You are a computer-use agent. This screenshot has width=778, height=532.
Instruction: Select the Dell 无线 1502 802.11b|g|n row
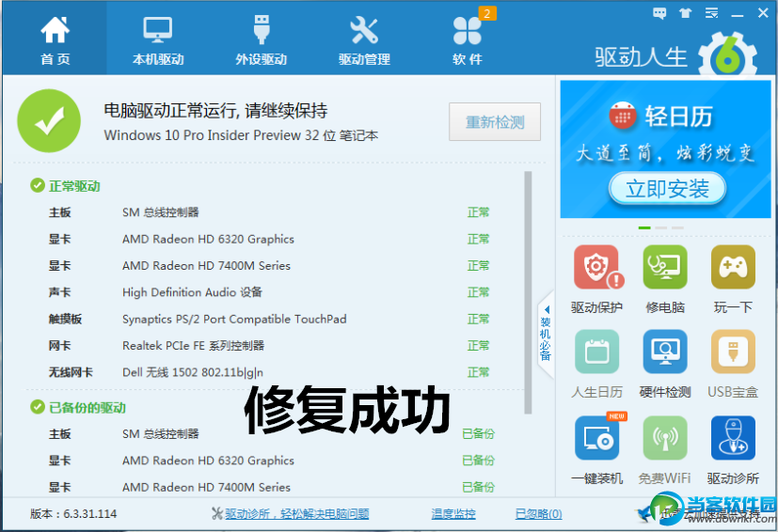click(x=269, y=372)
